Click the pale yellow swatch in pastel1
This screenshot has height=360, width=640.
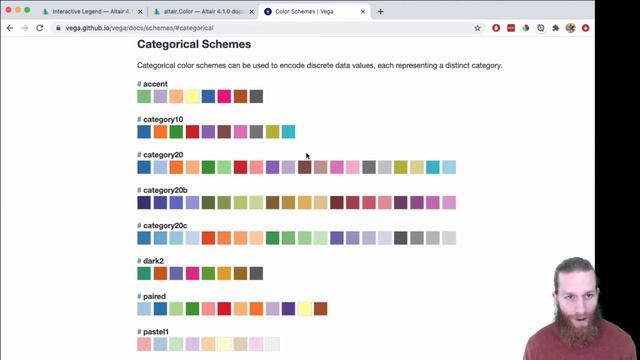point(224,344)
